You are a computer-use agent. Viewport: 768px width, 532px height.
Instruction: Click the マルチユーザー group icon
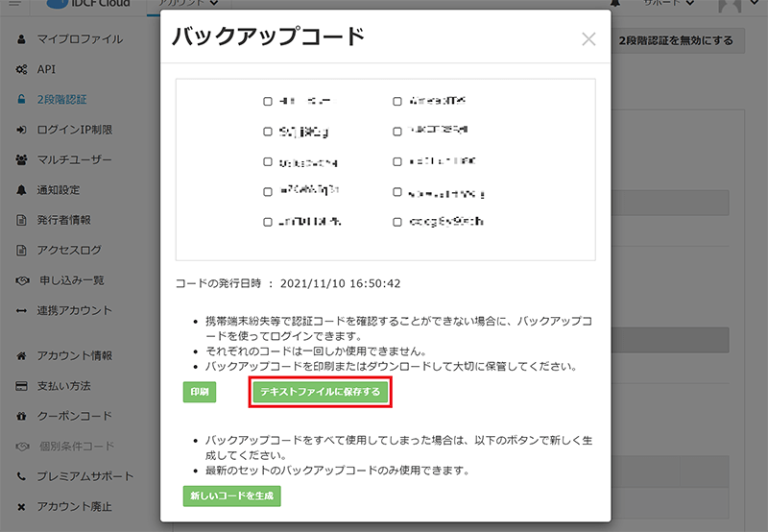(21, 159)
